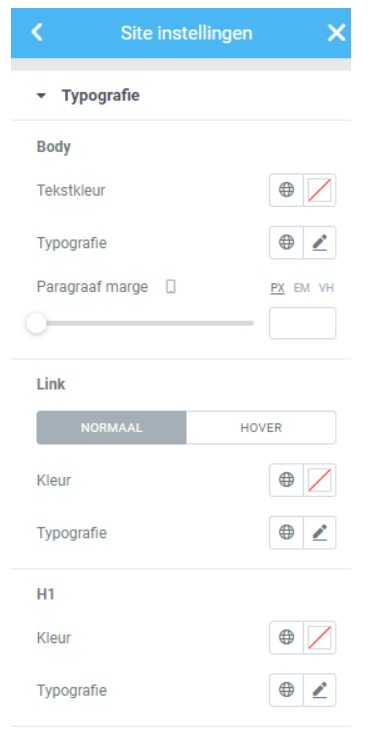368x733 pixels.
Task: Select EM unit for Paragraaf marge
Action: (302, 288)
